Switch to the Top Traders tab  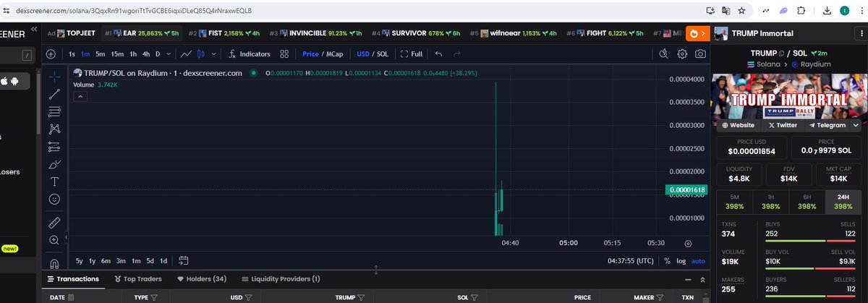click(137, 279)
